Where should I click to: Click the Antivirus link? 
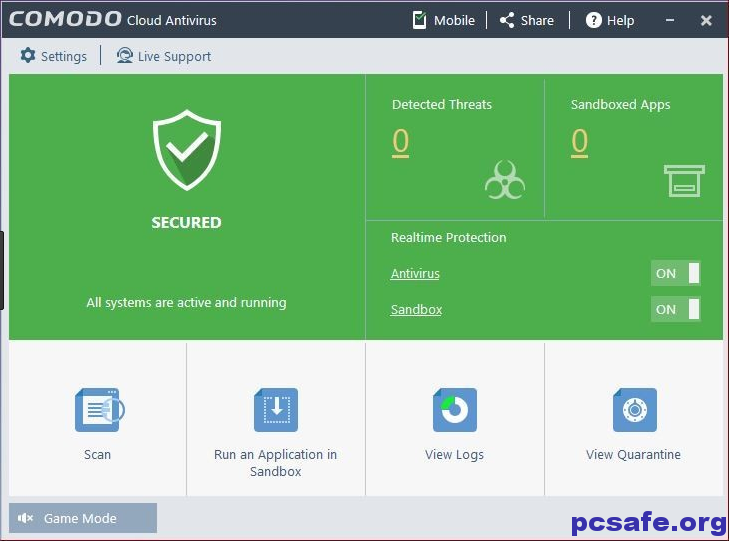click(415, 274)
